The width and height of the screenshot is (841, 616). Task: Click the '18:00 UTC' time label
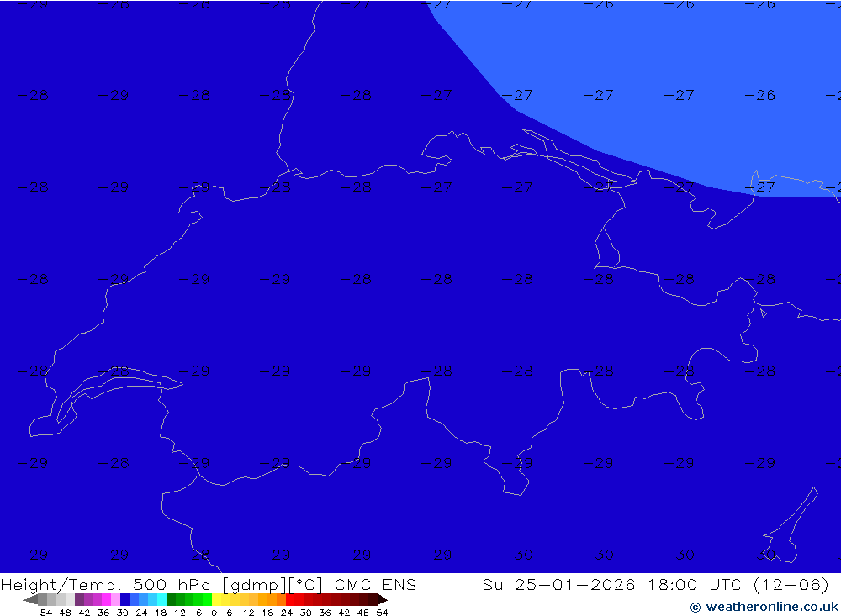click(x=695, y=584)
